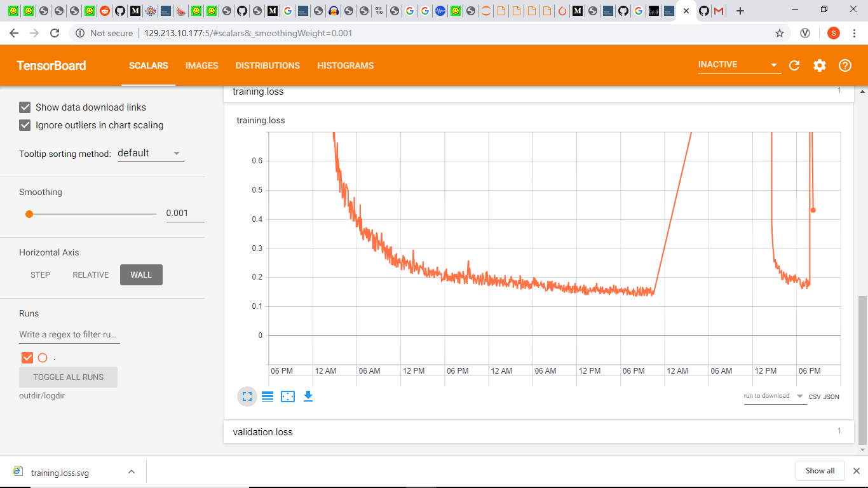Expand the training.loss chart to full size
The image size is (868, 488).
[x=247, y=396]
